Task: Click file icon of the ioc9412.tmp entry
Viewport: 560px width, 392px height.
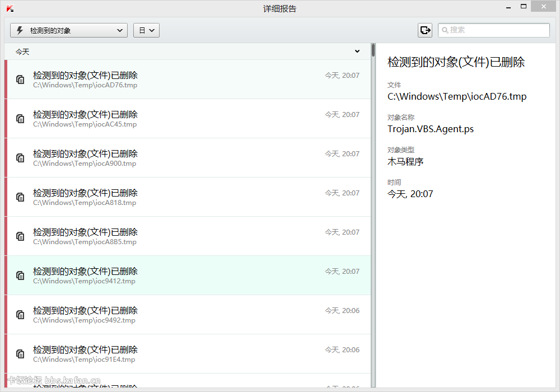Action: pos(20,276)
